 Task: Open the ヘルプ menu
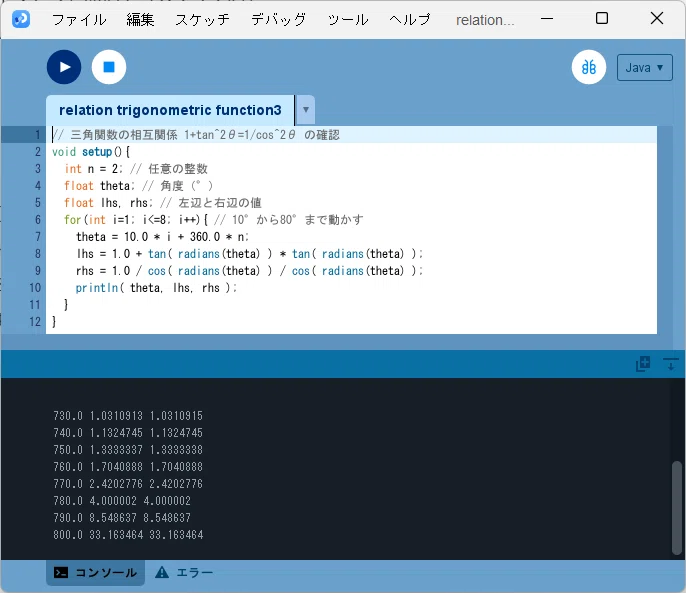410,20
